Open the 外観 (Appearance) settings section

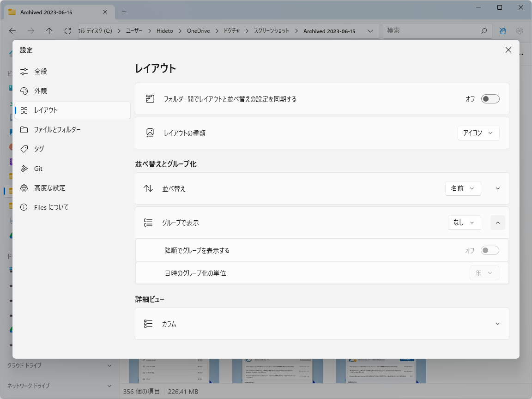(25, 91)
